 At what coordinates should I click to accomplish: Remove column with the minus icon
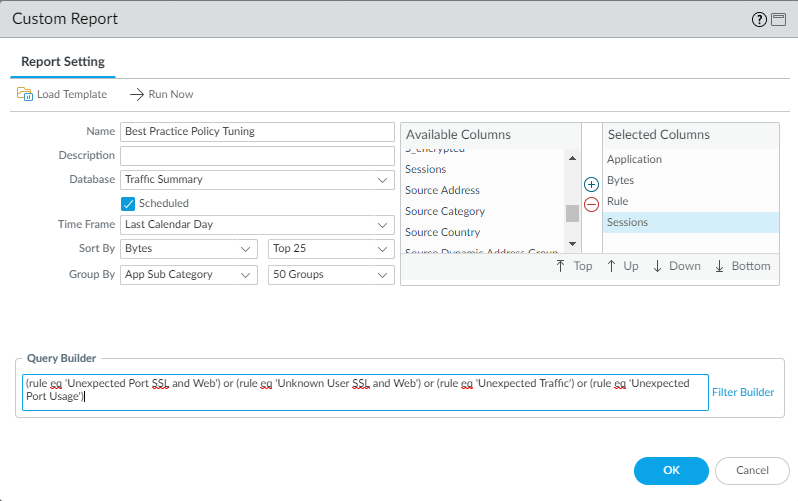click(591, 204)
